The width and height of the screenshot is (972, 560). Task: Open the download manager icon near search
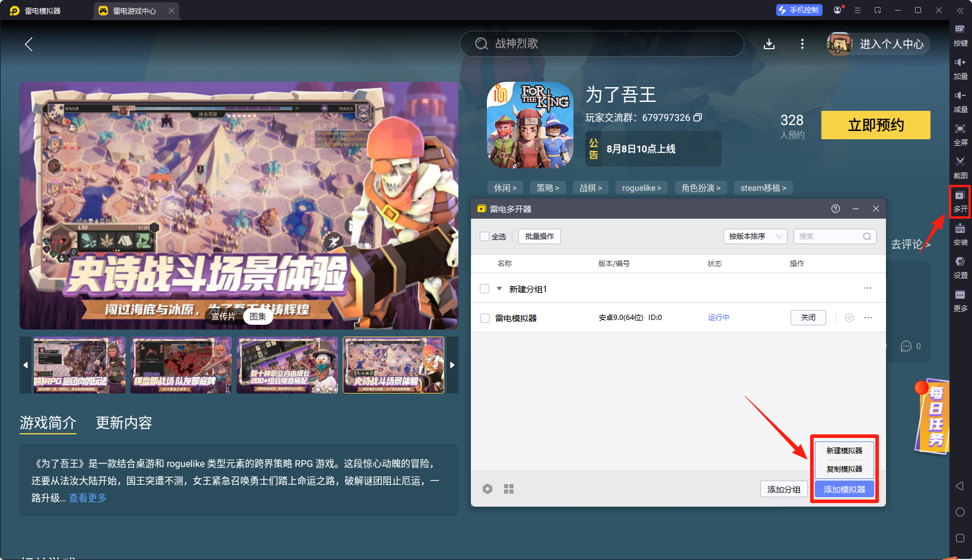(x=769, y=44)
